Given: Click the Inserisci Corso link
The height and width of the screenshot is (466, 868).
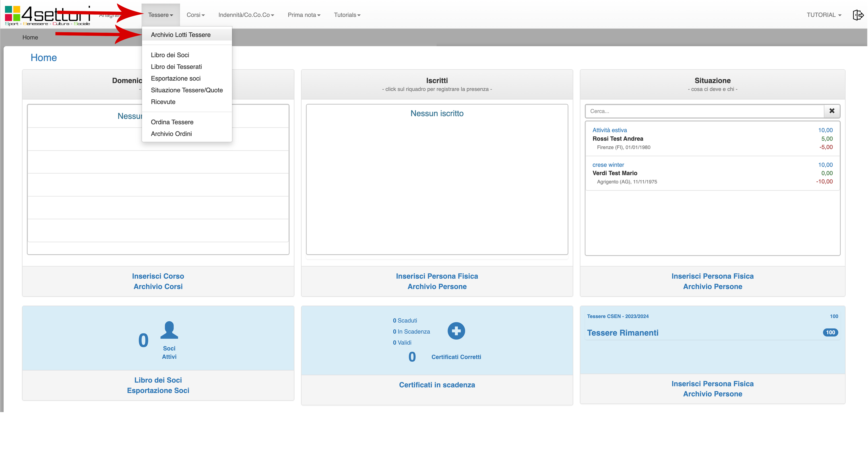Looking at the screenshot, I should [x=158, y=276].
